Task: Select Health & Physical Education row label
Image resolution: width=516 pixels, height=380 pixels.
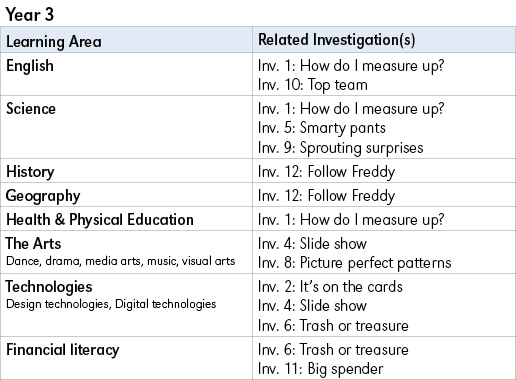Action: [100, 220]
